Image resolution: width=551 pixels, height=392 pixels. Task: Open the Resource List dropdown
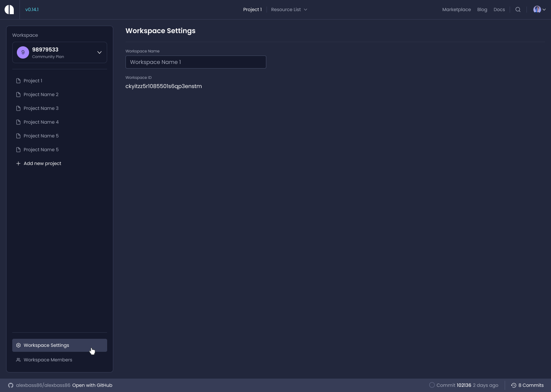coord(289,10)
